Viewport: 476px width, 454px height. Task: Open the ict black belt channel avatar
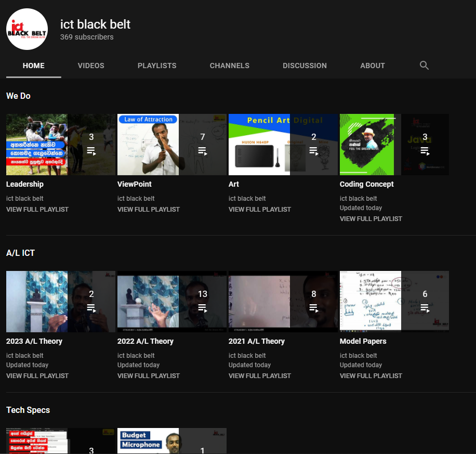click(x=27, y=29)
